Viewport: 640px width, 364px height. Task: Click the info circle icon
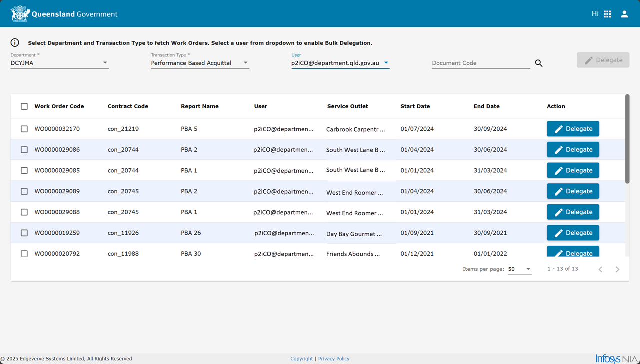click(x=15, y=43)
